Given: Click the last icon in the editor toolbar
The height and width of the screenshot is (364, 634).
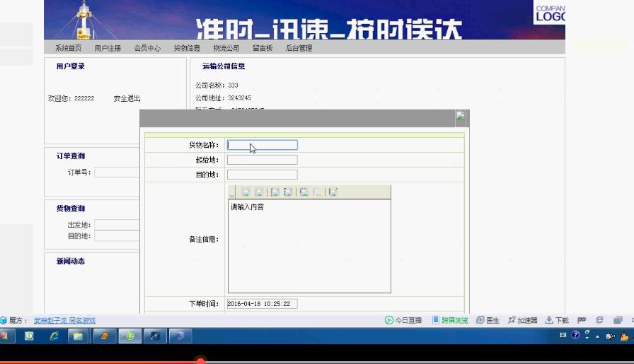Looking at the screenshot, I should tap(333, 192).
